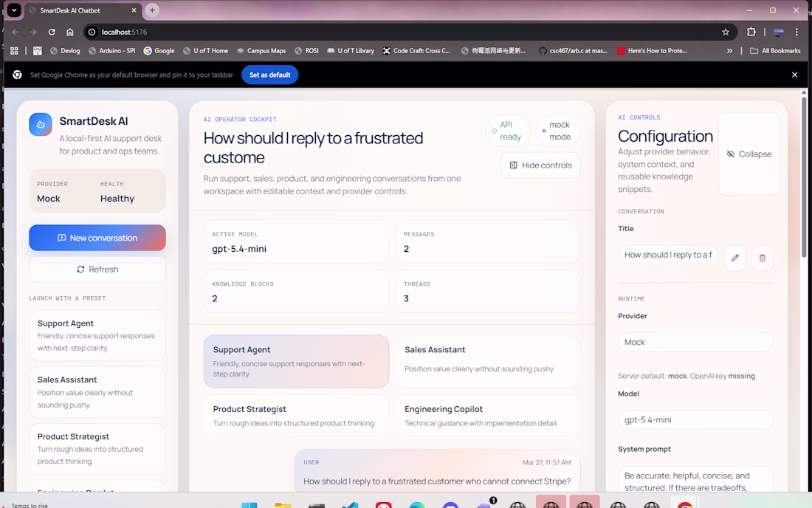812x508 pixels.
Task: Click the page vertical scrollbar
Action: coord(804,176)
